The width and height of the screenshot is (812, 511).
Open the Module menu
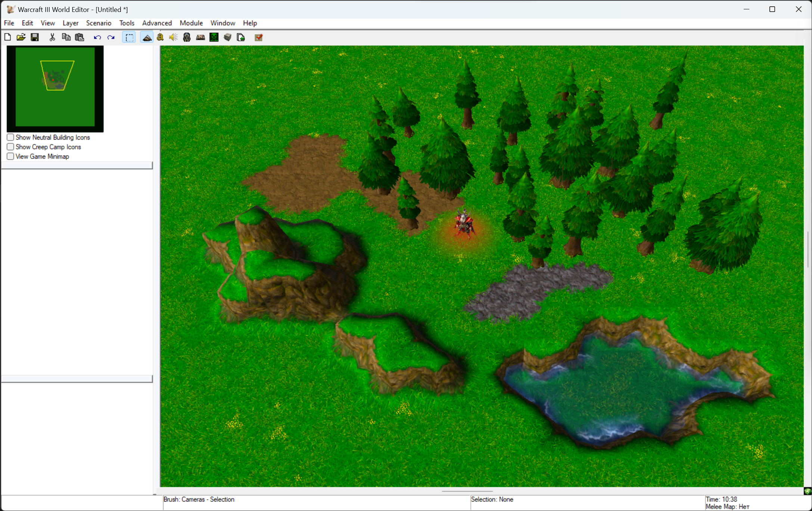coord(191,23)
